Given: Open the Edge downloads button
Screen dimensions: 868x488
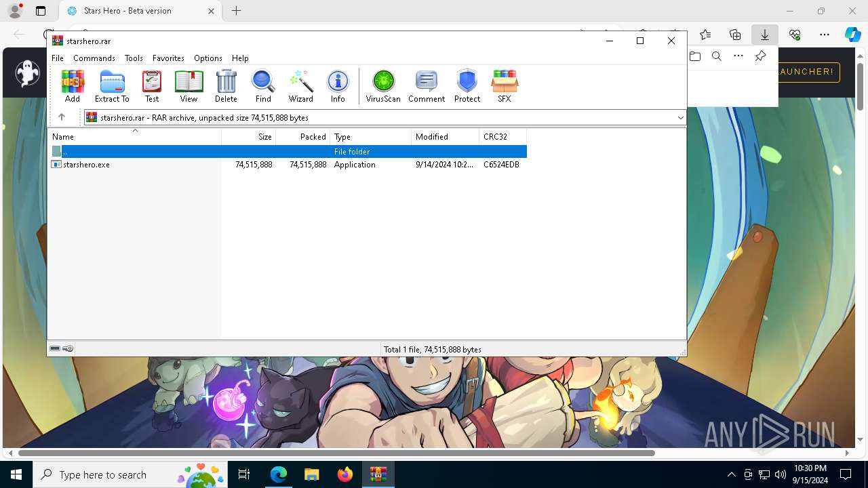Looking at the screenshot, I should (x=764, y=35).
